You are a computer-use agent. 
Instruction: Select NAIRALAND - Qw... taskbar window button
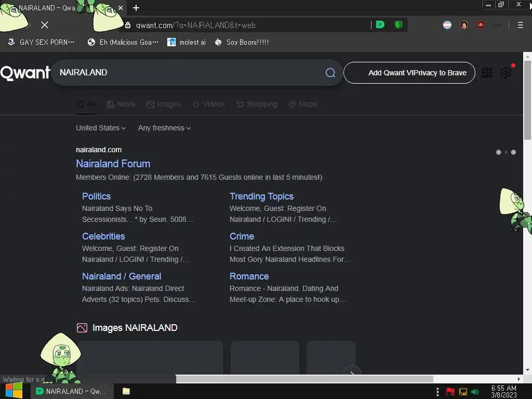72,391
